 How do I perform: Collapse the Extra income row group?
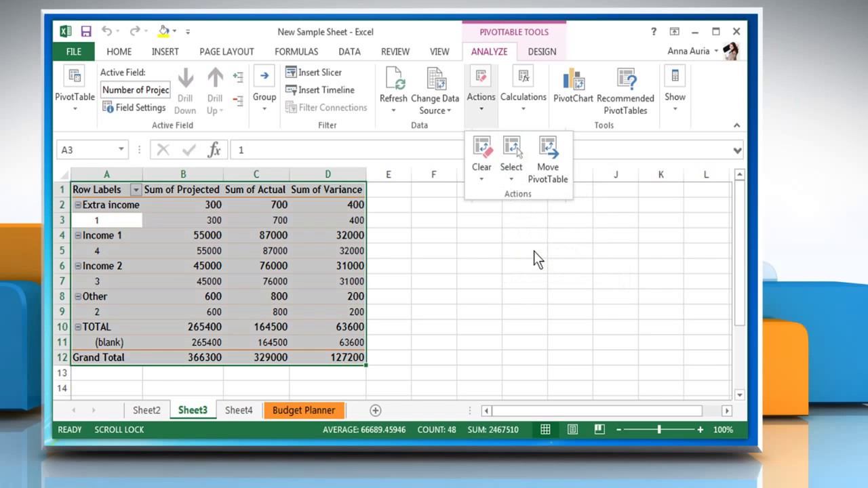coord(77,205)
